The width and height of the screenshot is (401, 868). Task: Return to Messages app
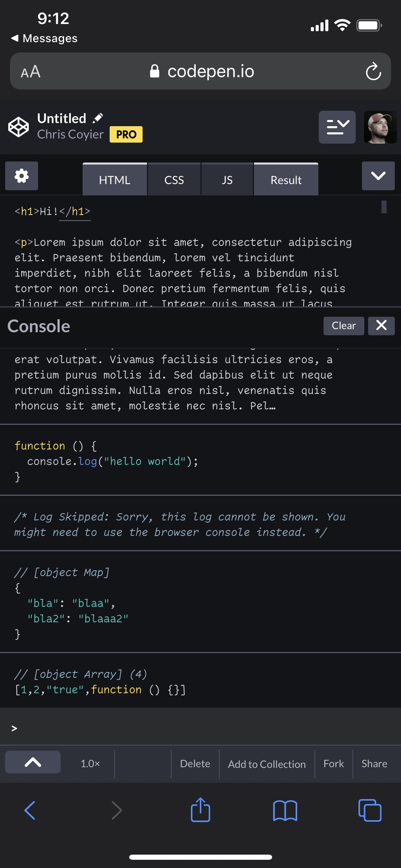45,38
